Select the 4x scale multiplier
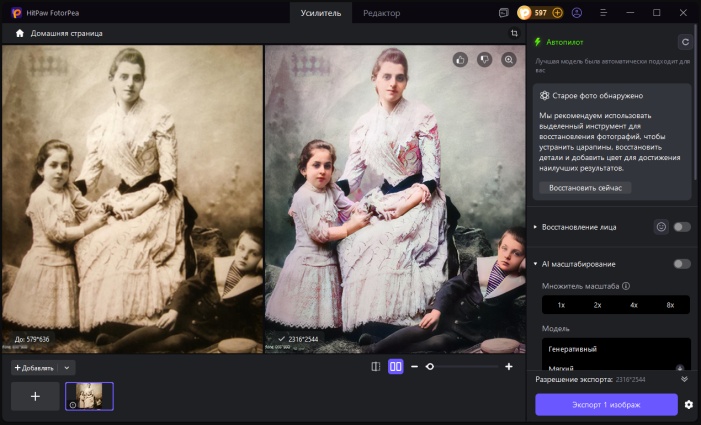This screenshot has height=425, width=701. coord(633,305)
